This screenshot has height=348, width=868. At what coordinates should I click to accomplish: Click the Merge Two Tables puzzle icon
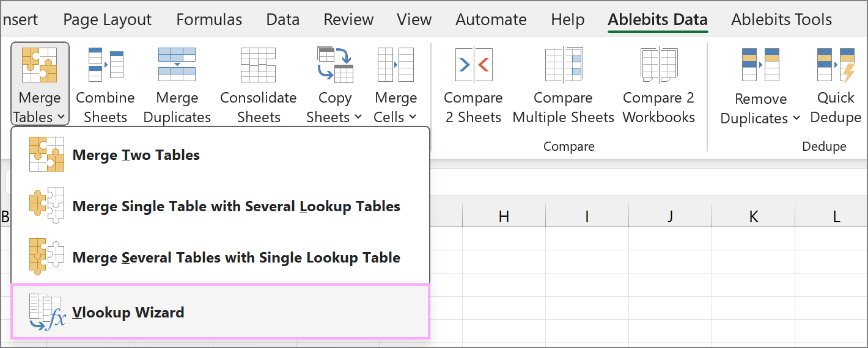click(x=46, y=154)
